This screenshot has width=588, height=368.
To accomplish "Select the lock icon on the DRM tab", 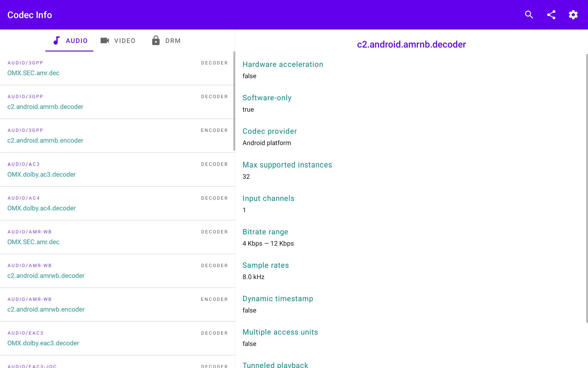I will coord(156,40).
